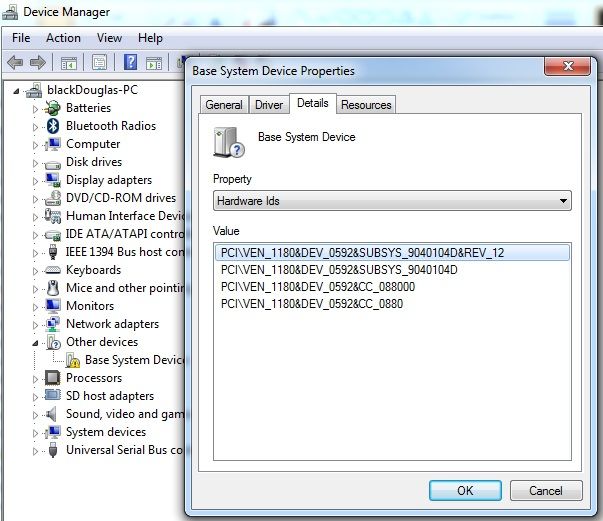
Task: Expand the Display adapters node
Action: point(36,180)
